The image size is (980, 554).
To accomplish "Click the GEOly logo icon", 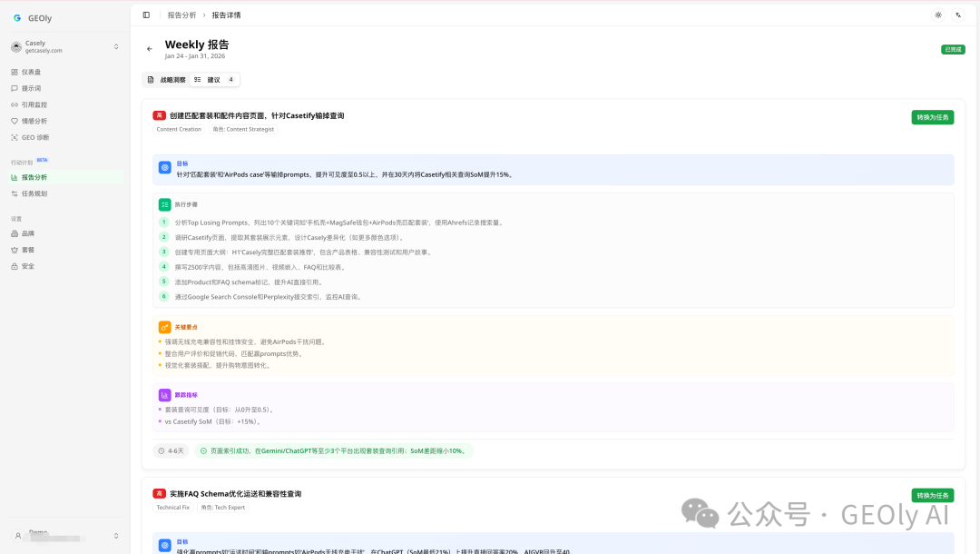I will 17,18.
